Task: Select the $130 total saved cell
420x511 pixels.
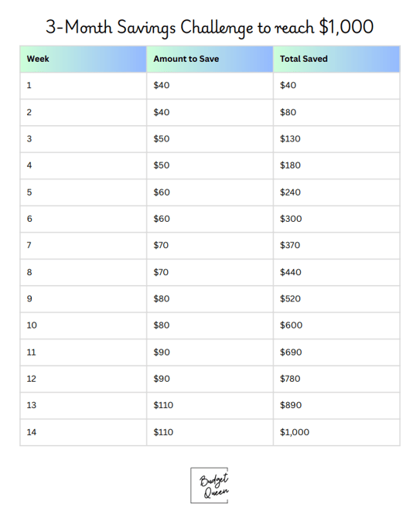Action: pyautogui.click(x=336, y=139)
